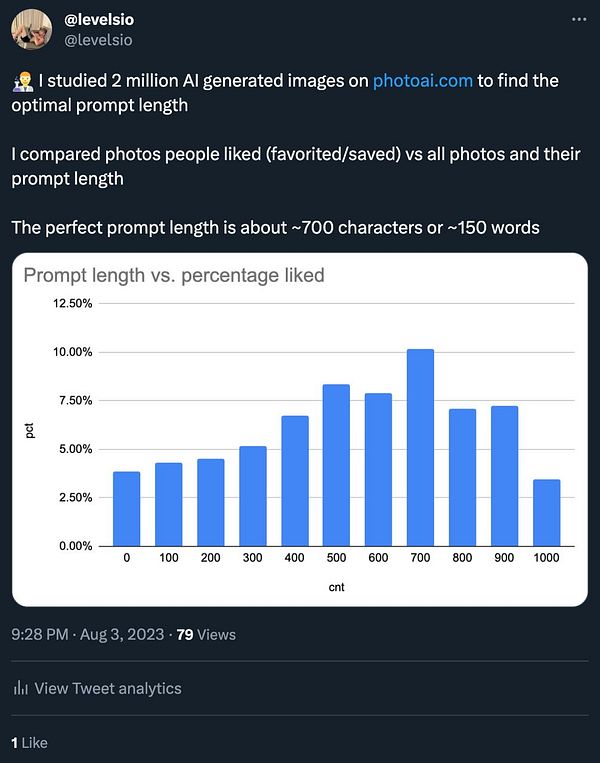This screenshot has width=600, height=763.
Task: Click the scientist emoji at tweet start
Action: pos(20,82)
